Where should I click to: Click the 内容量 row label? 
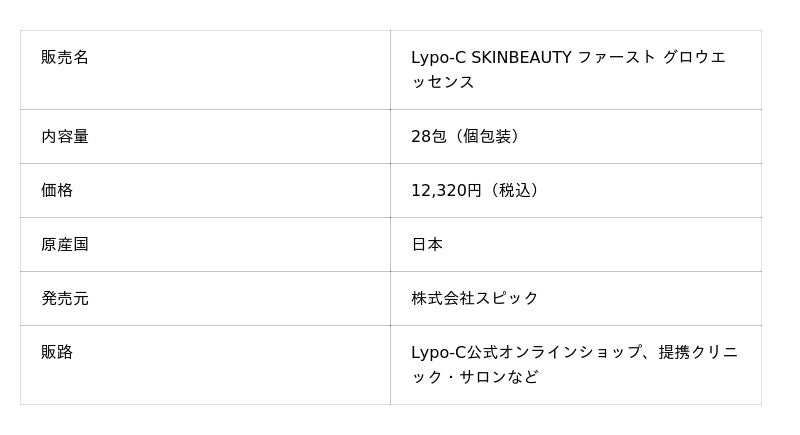click(65, 136)
